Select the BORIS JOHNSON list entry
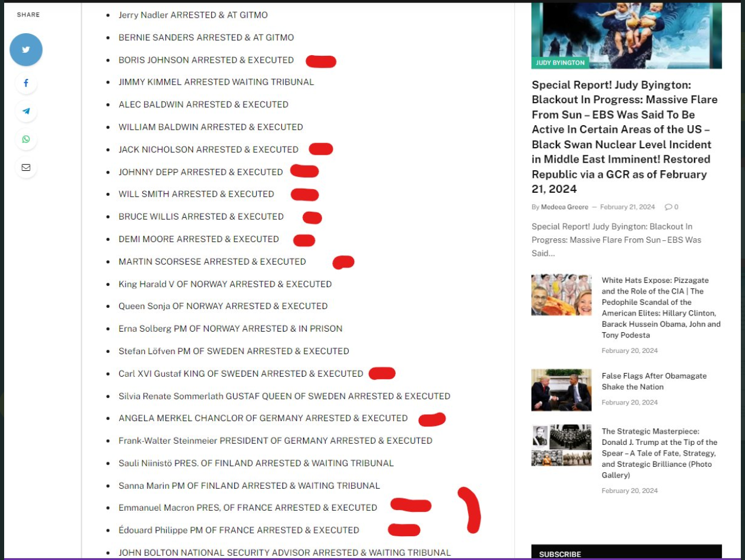The image size is (745, 560). pos(206,60)
